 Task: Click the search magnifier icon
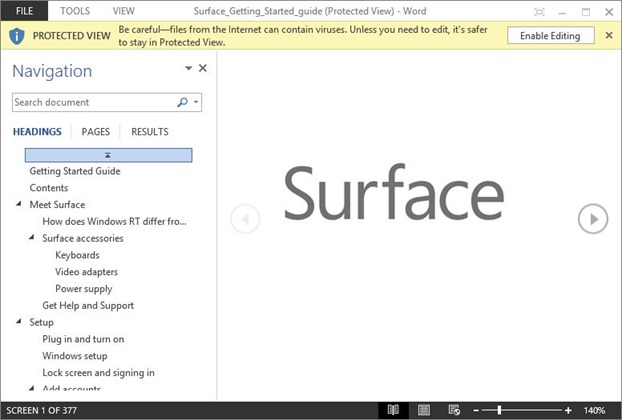pos(182,102)
